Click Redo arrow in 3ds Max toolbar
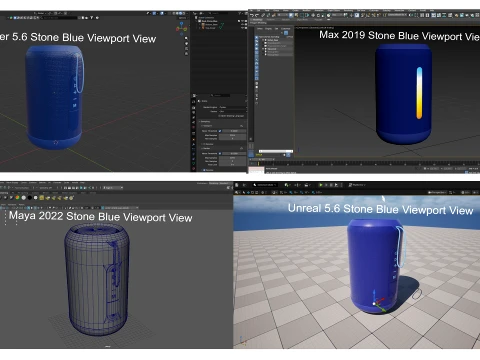The width and height of the screenshot is (480, 360). pyautogui.click(x=257, y=15)
